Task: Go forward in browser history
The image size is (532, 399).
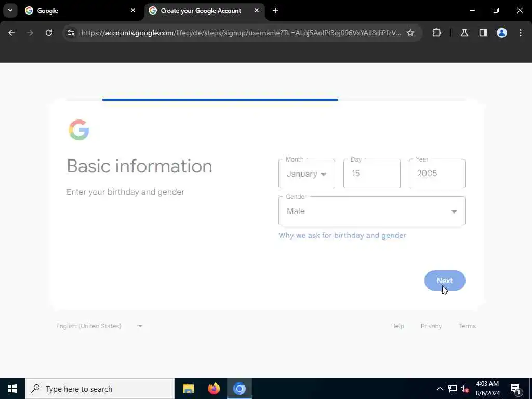Action: point(30,33)
